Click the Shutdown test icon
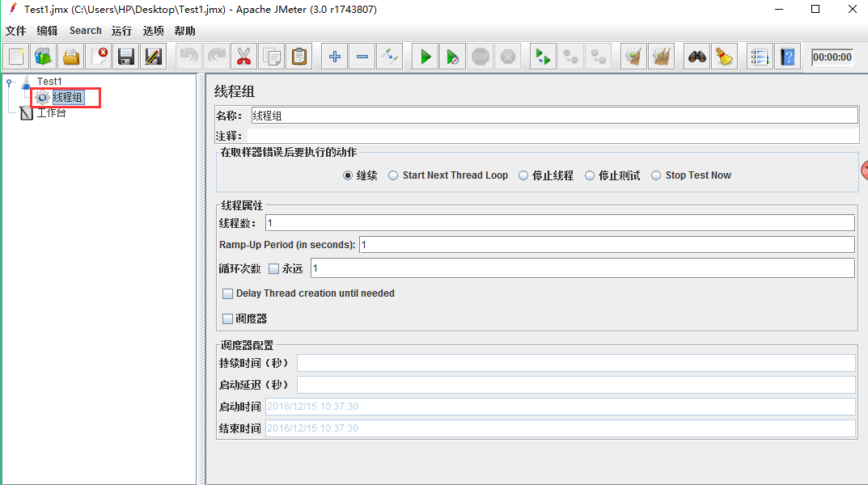Viewport: 868px width, 485px height. [x=508, y=57]
